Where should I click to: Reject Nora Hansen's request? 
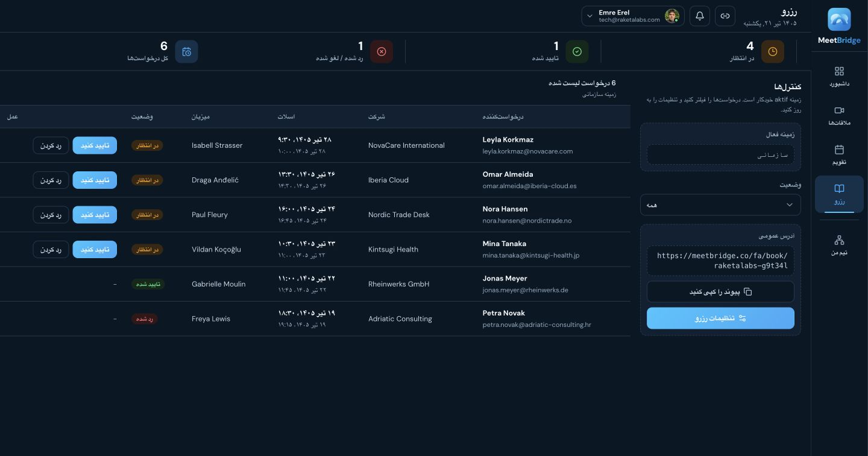(51, 215)
